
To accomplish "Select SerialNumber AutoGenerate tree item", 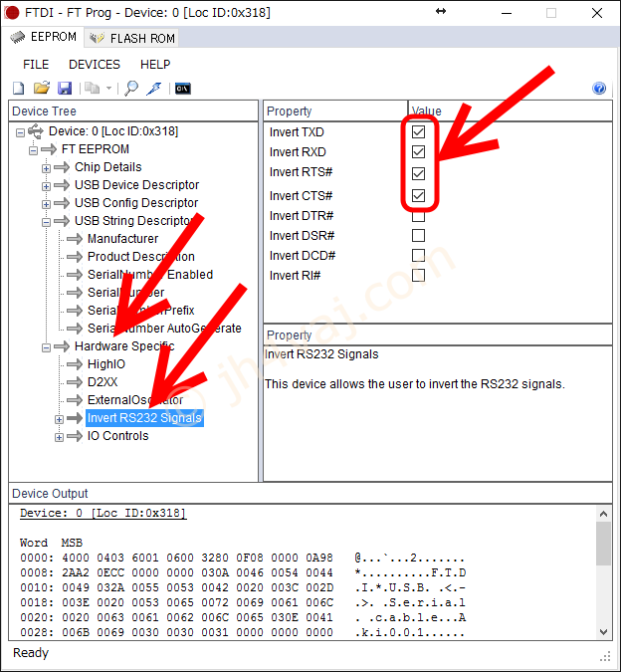I will pos(164,329).
